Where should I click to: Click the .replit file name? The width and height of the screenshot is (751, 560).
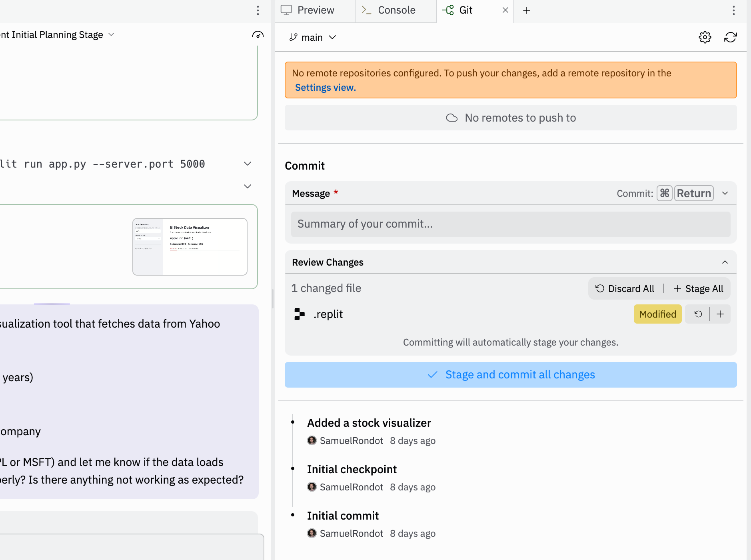328,314
